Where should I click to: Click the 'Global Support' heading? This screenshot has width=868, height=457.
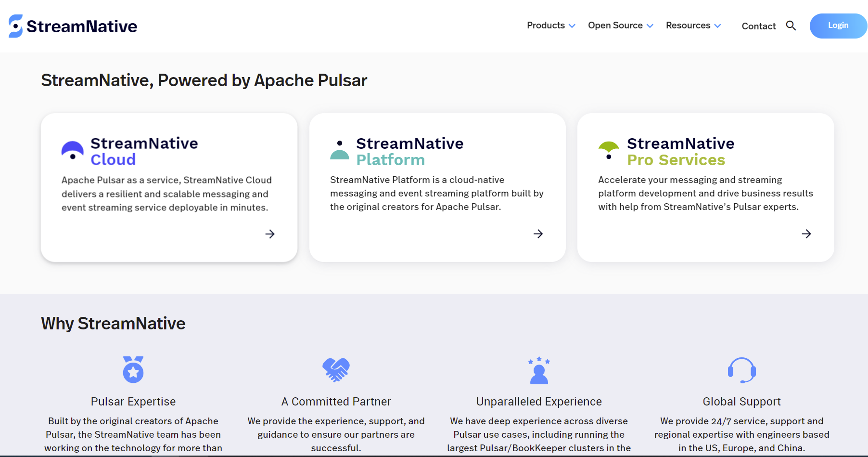[x=742, y=402]
